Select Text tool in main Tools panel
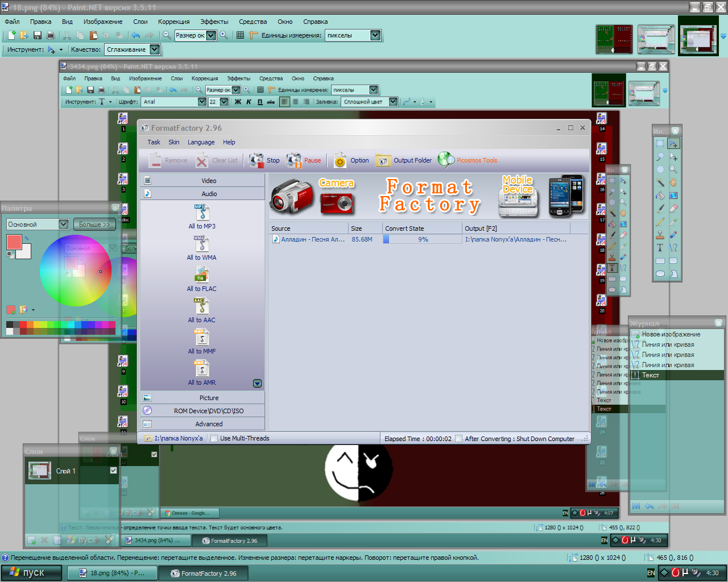This screenshot has width=728, height=582. (x=660, y=248)
